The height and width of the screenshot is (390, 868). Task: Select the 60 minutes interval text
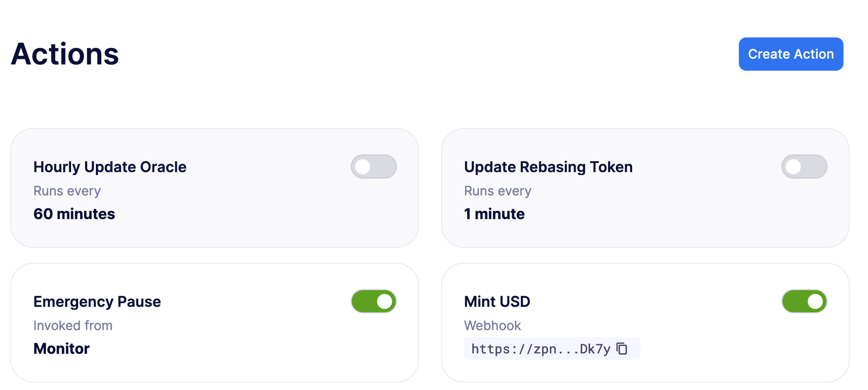pos(74,214)
